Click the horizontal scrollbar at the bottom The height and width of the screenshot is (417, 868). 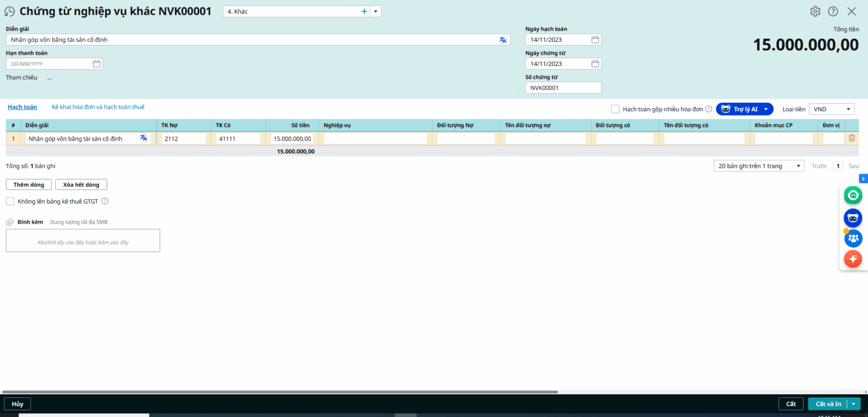pos(280,391)
